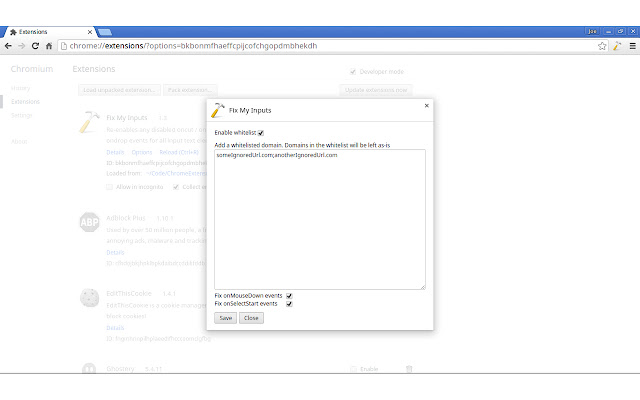Click EditThisCookie cookie icon

(x=89, y=298)
